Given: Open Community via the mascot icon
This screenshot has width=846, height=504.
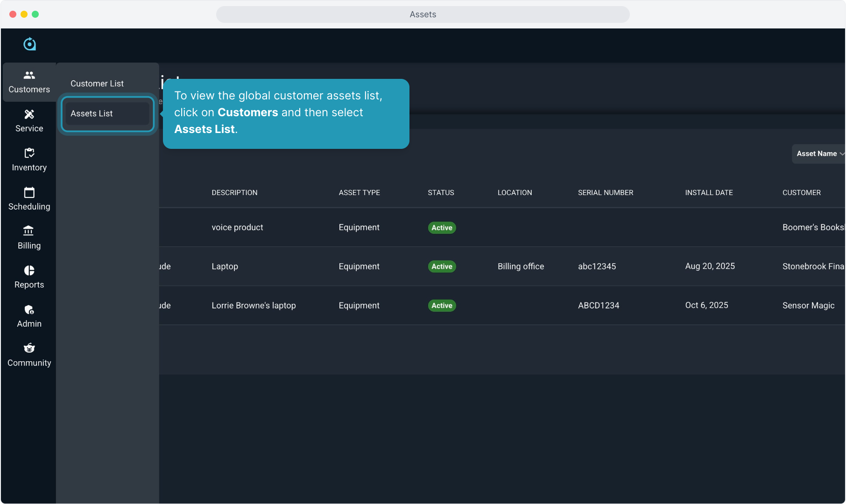Looking at the screenshot, I should pos(29,348).
